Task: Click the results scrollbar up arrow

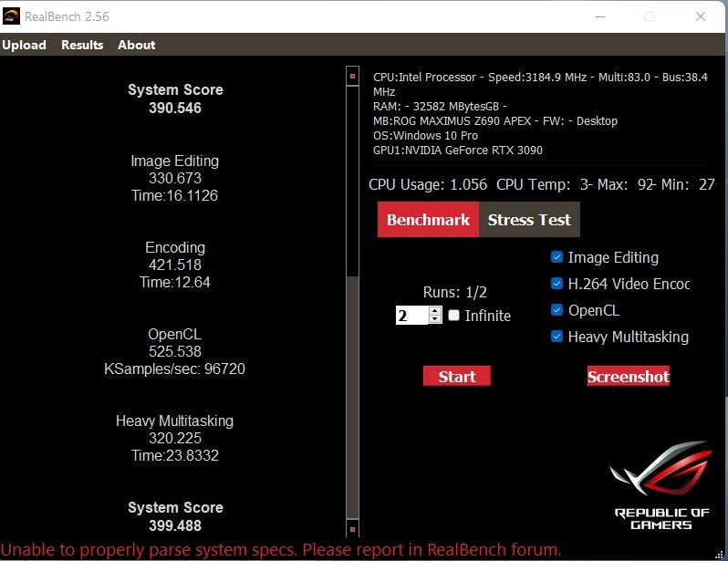Action: tap(352, 76)
